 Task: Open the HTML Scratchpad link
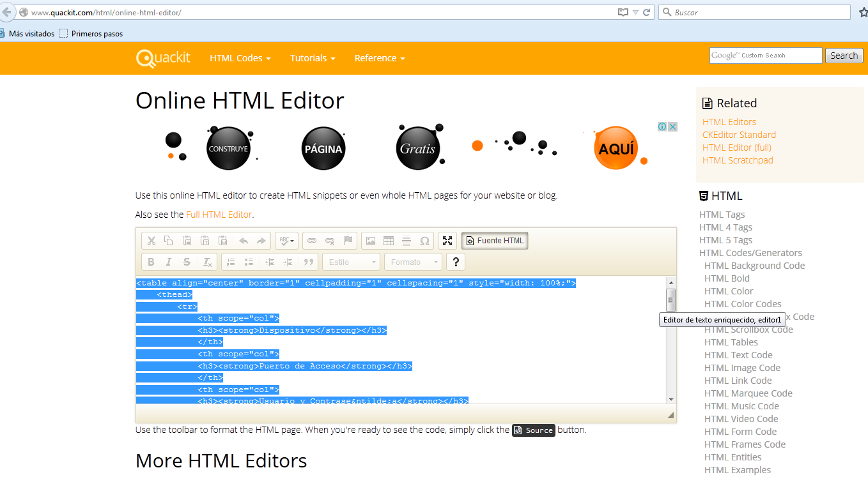tap(738, 160)
